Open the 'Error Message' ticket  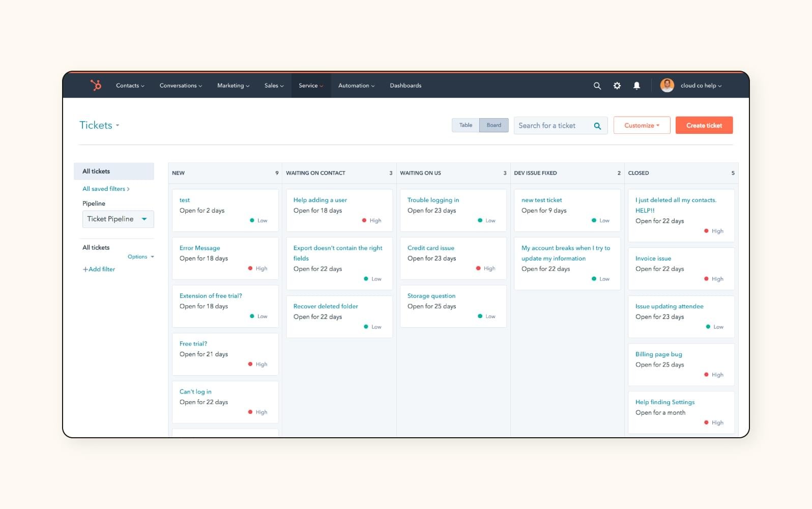coord(200,248)
